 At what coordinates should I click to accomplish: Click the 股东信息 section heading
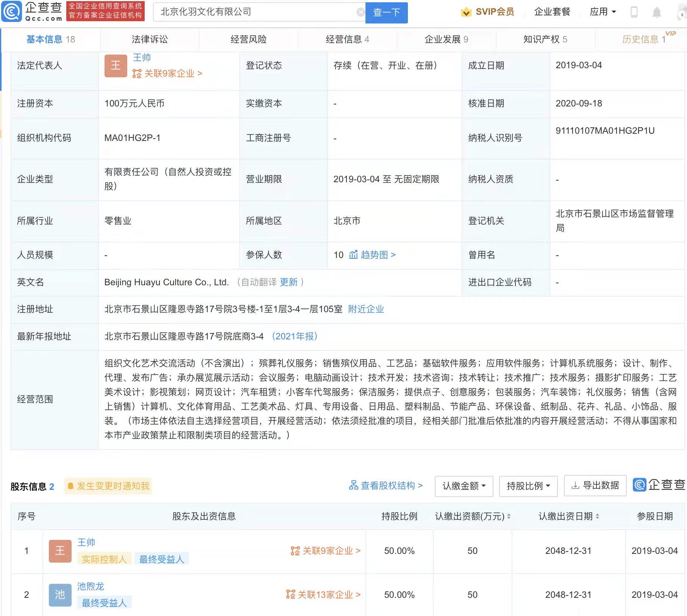(28, 486)
